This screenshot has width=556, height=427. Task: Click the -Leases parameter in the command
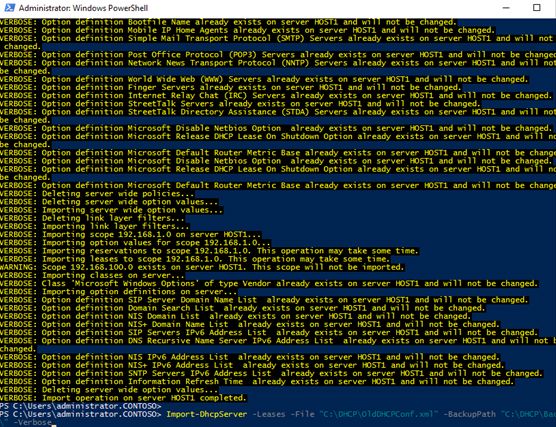(x=268, y=414)
